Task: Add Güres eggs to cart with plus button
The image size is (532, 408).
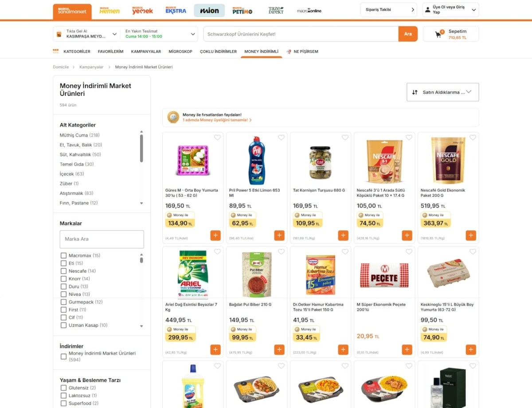Action: click(x=215, y=235)
